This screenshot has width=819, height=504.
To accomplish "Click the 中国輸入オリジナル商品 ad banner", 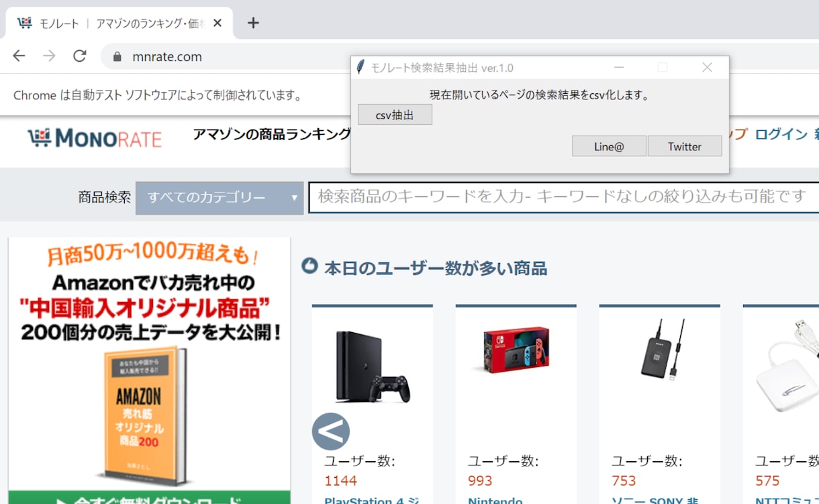I will tap(150, 370).
